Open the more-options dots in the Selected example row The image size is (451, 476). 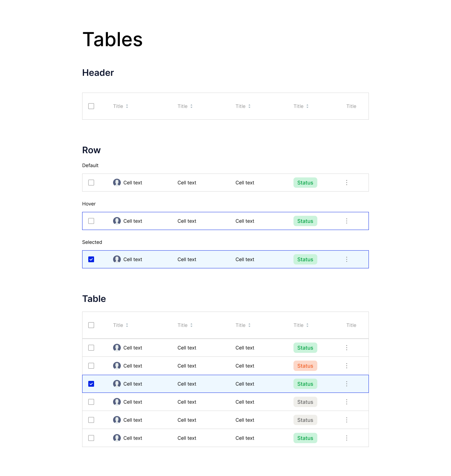tap(347, 259)
